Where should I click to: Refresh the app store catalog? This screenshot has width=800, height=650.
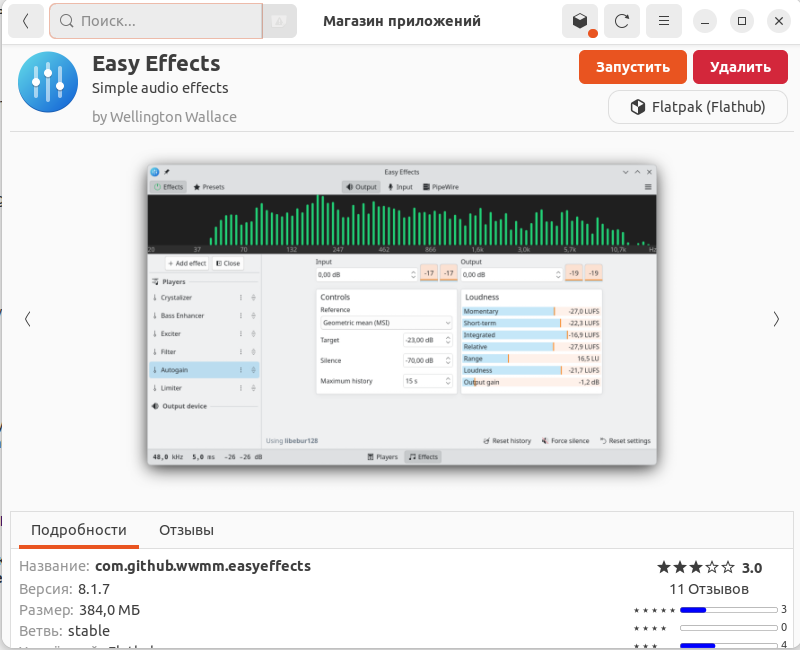[x=621, y=21]
